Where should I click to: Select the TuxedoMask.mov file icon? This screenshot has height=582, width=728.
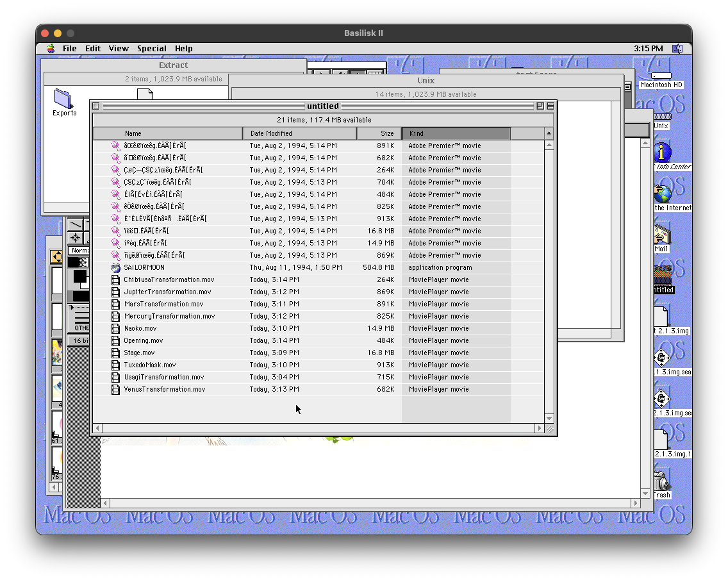tap(115, 365)
